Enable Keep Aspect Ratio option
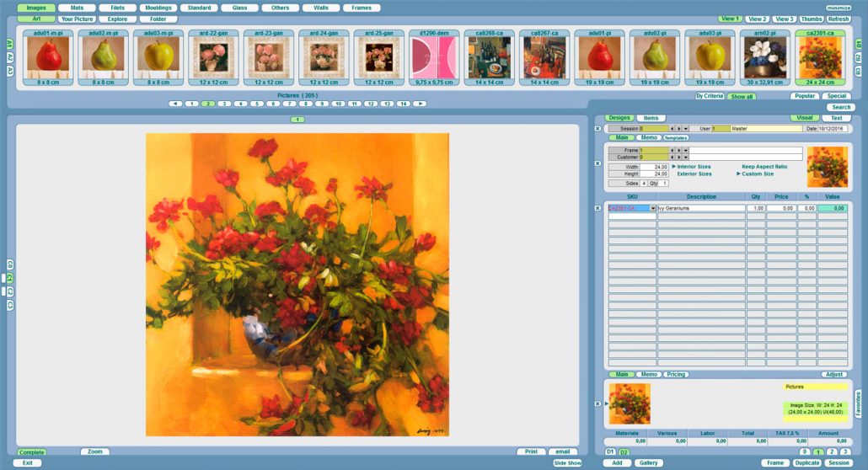Viewport: 868px width, 470px height. pos(764,167)
